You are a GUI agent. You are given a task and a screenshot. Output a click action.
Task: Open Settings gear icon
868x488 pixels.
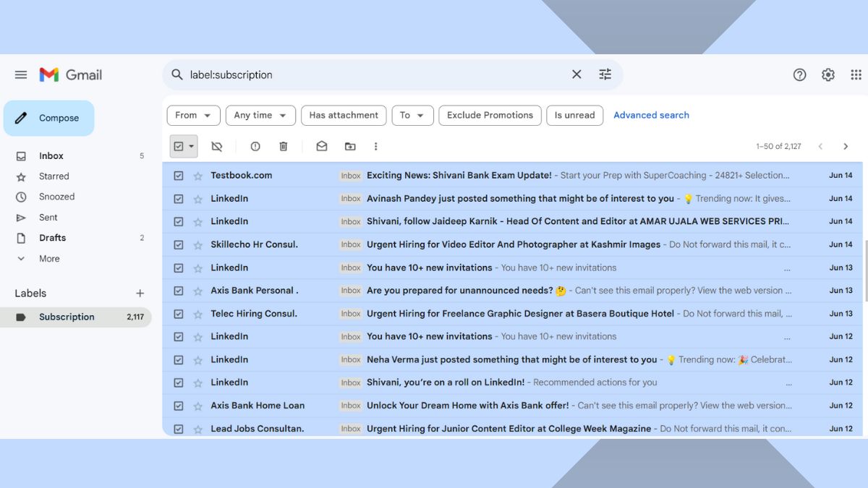[x=828, y=74]
